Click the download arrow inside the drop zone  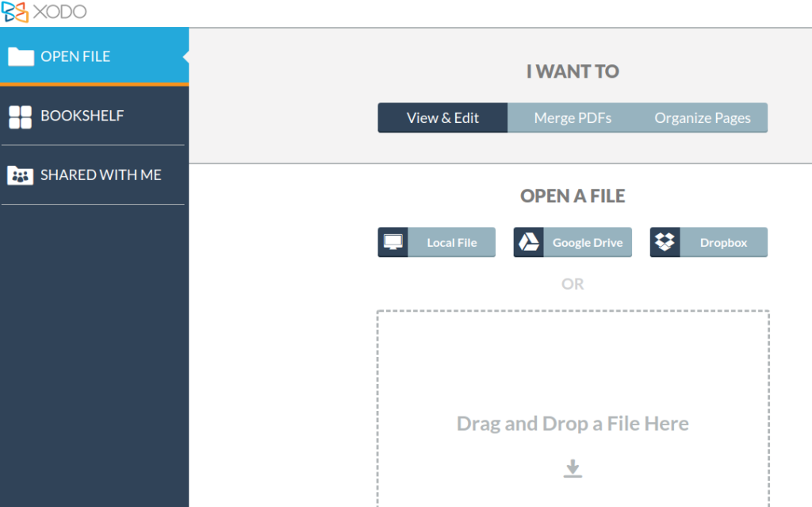pos(573,467)
